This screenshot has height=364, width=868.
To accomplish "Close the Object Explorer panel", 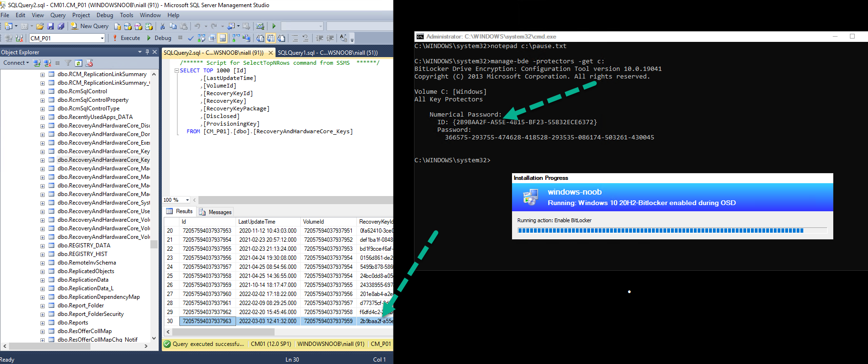I will [155, 52].
